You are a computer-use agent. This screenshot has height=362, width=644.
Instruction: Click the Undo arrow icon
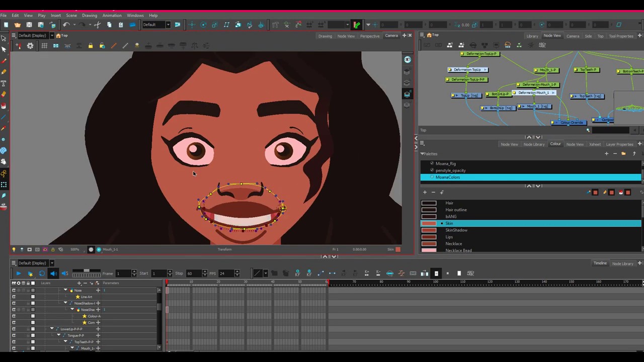click(66, 25)
